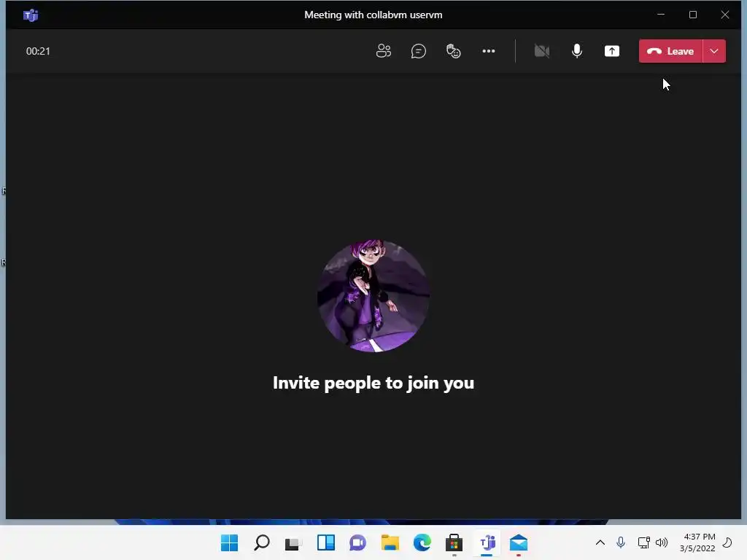Open volume control in the system tray
This screenshot has height=560, width=747.
coord(662,542)
